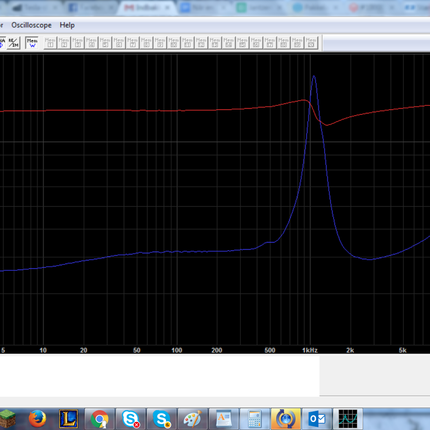
Task: Select the Mem 18 memory slot
Action: click(283, 43)
